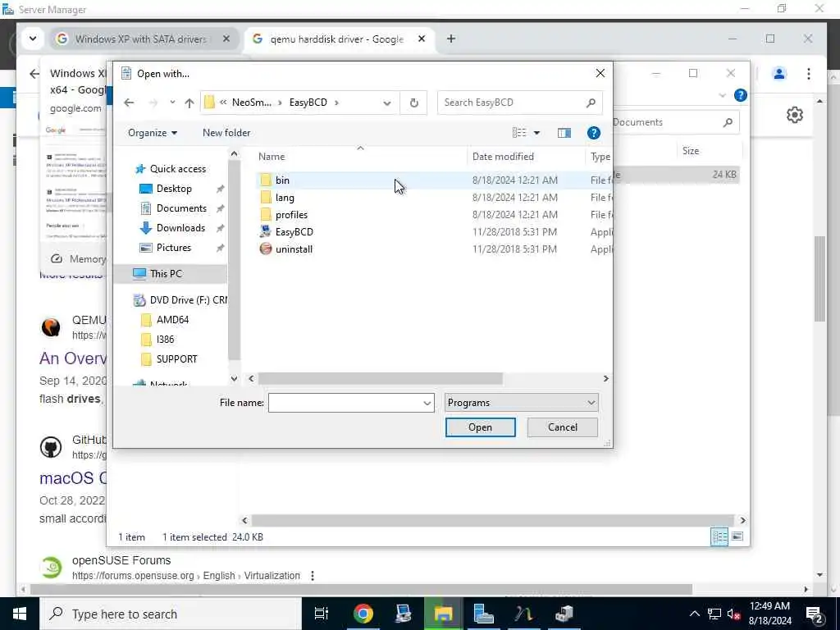Click the search magnifier in Search EasyBCD box
Viewport: 840px width, 630px height.
click(591, 103)
